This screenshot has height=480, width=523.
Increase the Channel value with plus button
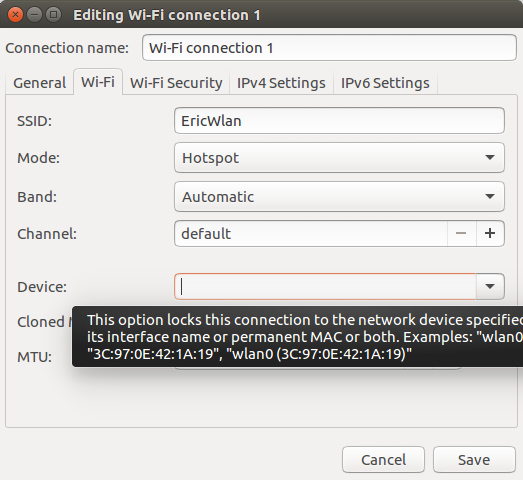(x=490, y=233)
